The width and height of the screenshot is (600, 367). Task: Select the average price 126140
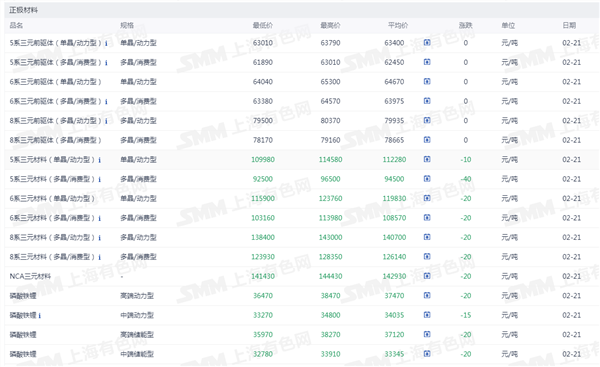click(x=394, y=256)
